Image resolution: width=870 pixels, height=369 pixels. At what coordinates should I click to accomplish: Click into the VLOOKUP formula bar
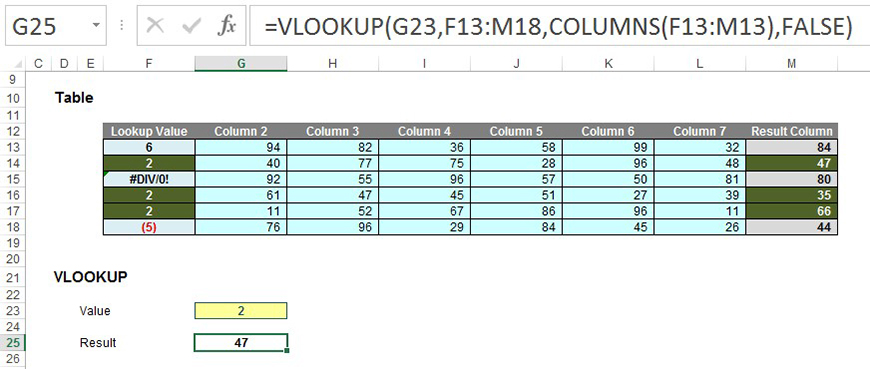tap(559, 26)
